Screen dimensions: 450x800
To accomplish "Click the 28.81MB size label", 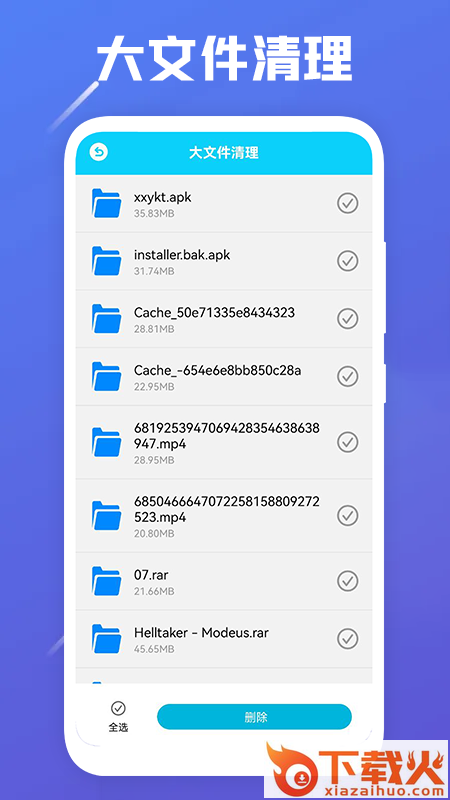I will tap(154, 329).
